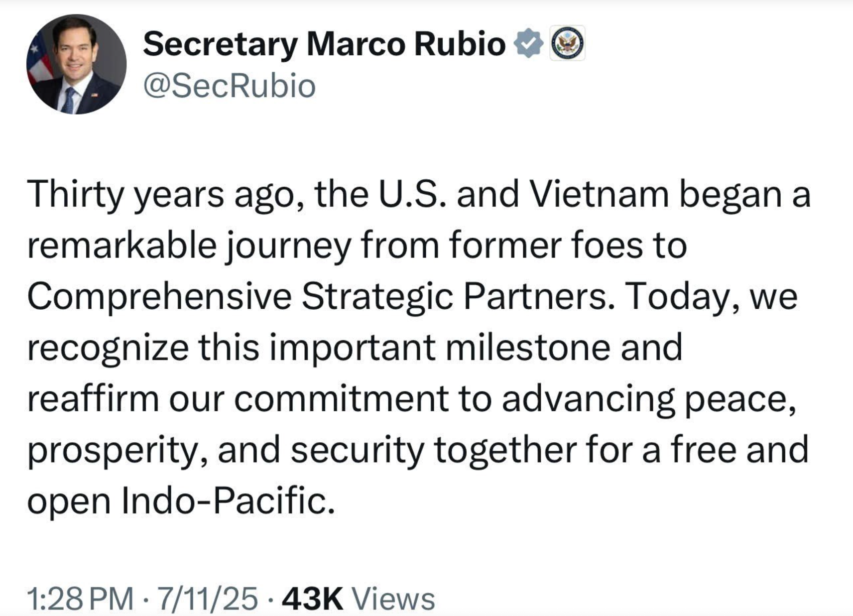Click the 7/11/25 post date

(207, 598)
